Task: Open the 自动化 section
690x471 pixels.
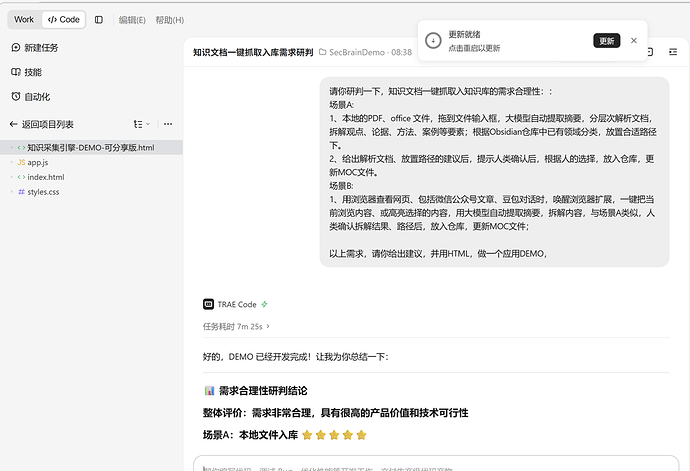Action: pos(31,97)
